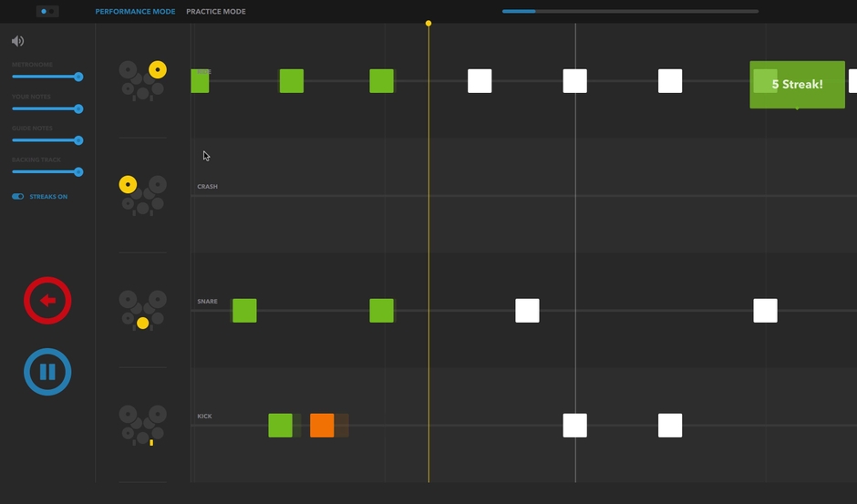857x504 pixels.
Task: Click the Metronome volume slider handle
Action: [x=78, y=77]
